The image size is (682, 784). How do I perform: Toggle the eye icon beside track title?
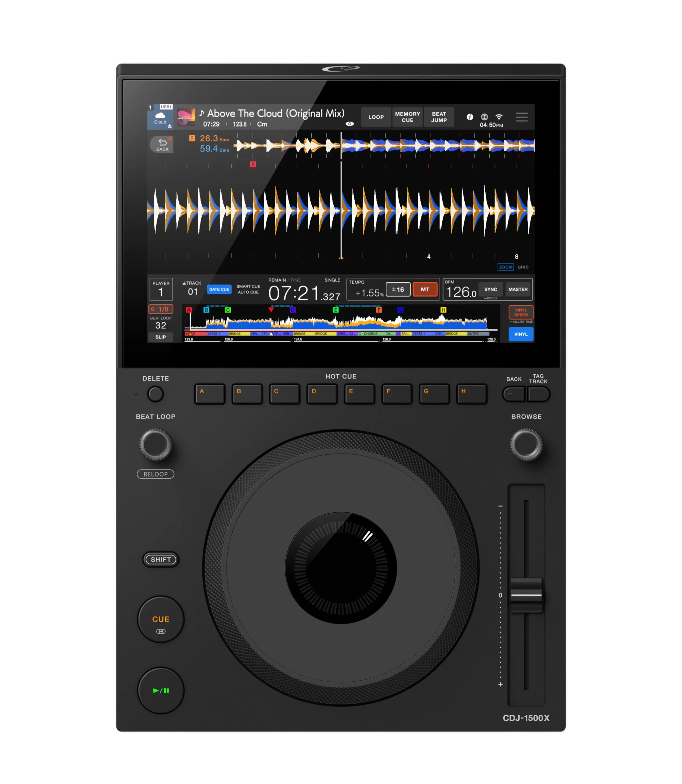tap(350, 124)
